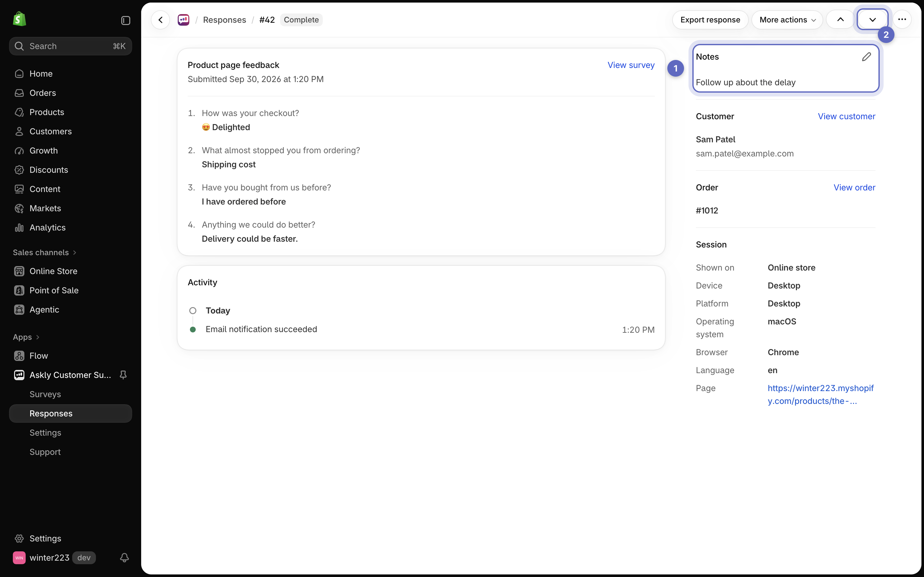Click the Shopify logo icon
The height and width of the screenshot is (577, 924).
point(20,19)
